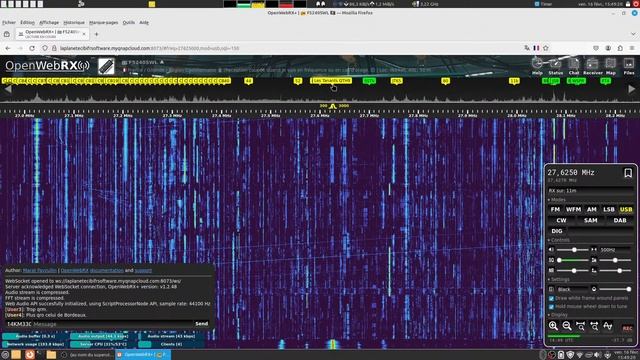Screen dimensions: 640x360
Task: Collapse the Modes section
Action: (x=557, y=200)
